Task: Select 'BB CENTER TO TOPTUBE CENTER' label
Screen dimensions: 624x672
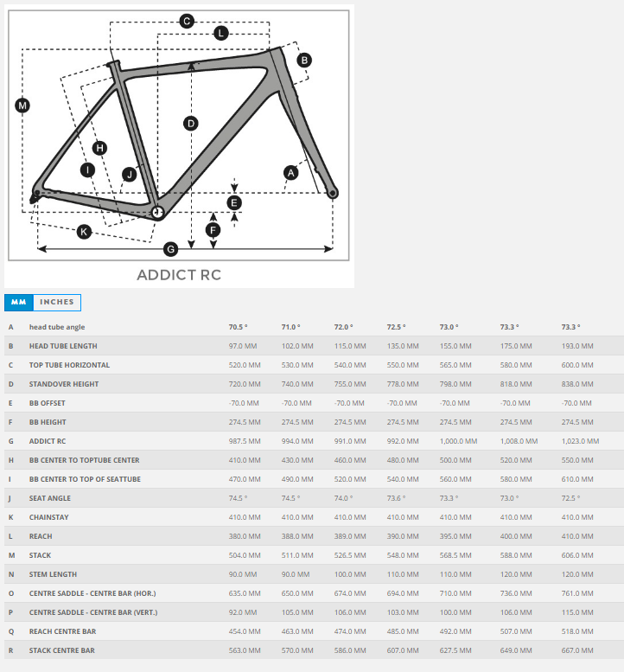Action: [85, 460]
